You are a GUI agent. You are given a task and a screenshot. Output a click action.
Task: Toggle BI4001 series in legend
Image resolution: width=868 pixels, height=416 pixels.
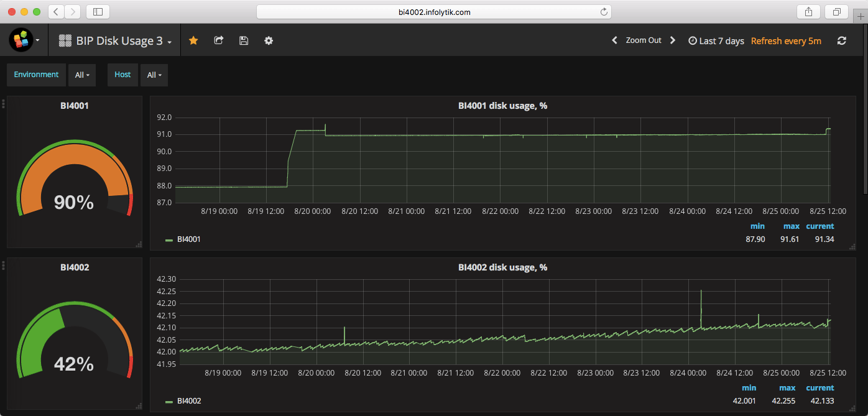[x=188, y=239]
